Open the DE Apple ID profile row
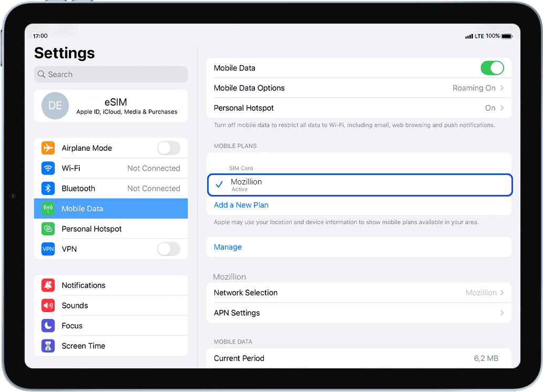543x392 pixels. tap(110, 106)
